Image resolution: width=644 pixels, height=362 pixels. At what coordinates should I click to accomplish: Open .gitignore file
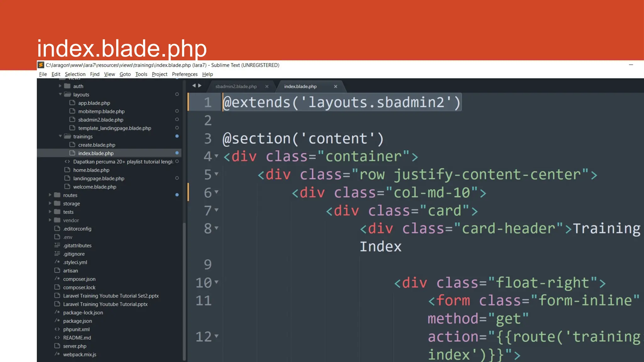tap(74, 254)
